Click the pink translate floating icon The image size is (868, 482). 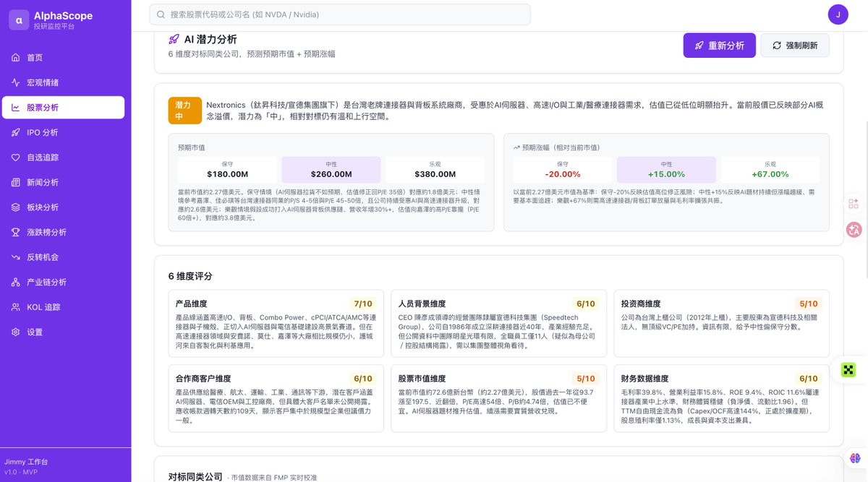pos(854,230)
